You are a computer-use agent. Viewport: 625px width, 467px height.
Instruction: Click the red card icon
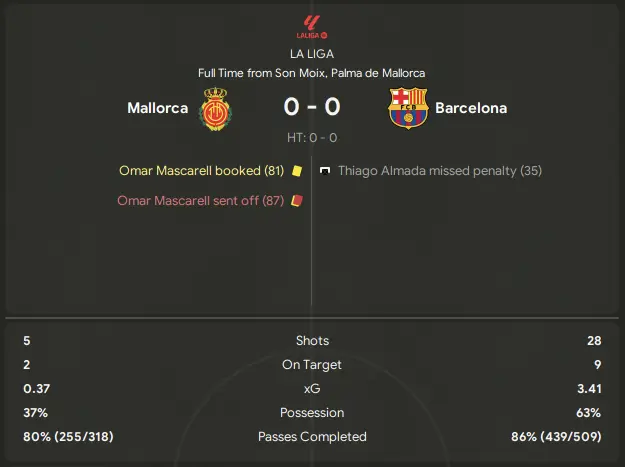[297, 200]
